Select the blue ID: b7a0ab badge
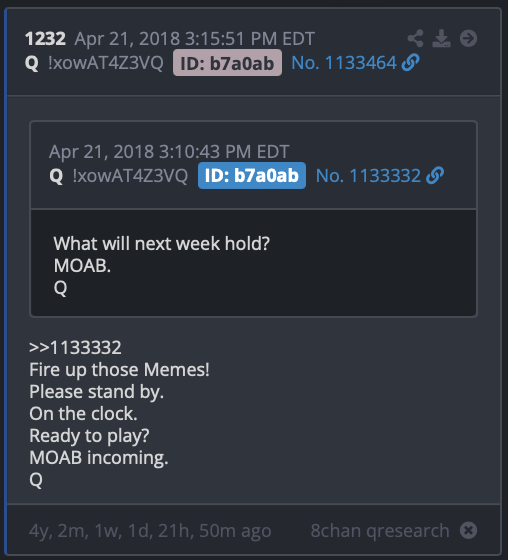 point(252,175)
